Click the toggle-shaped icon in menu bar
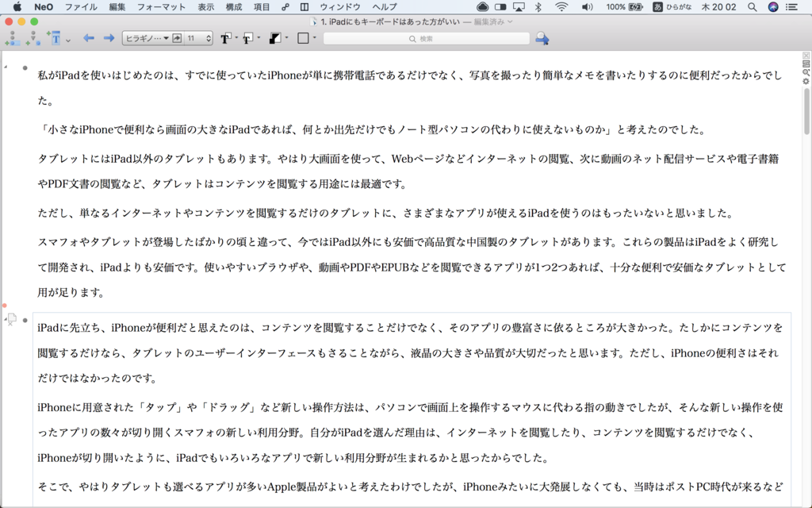Screen dimensions: 812x508 [x=500, y=6]
